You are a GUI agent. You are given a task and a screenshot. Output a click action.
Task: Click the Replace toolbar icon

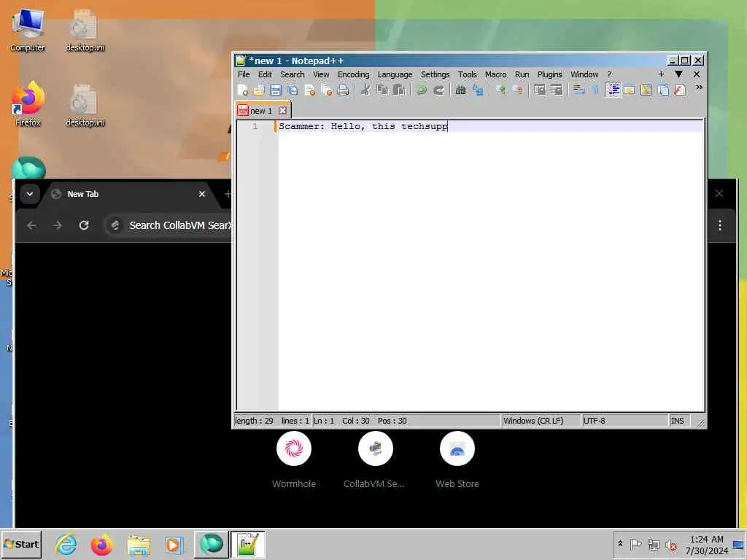[478, 90]
